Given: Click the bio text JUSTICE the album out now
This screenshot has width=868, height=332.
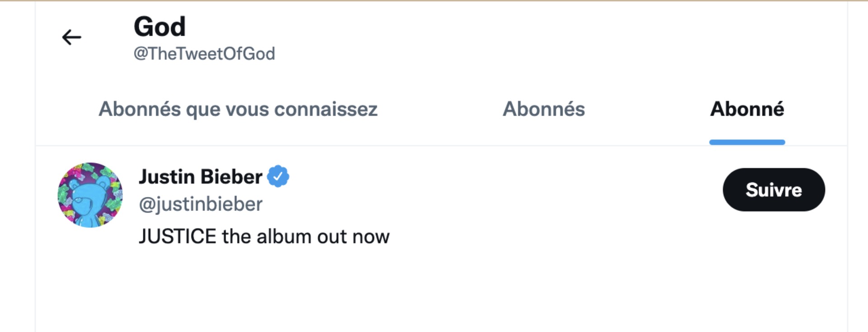Looking at the screenshot, I should [264, 236].
